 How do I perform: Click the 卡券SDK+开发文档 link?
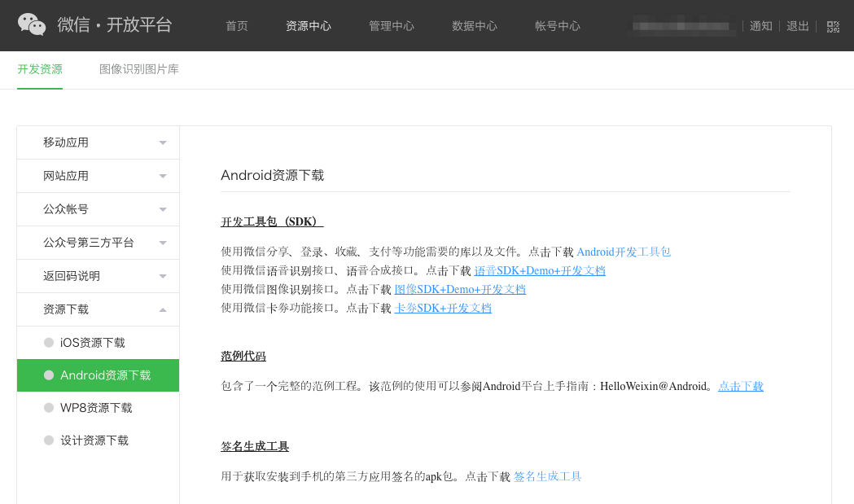tap(442, 308)
